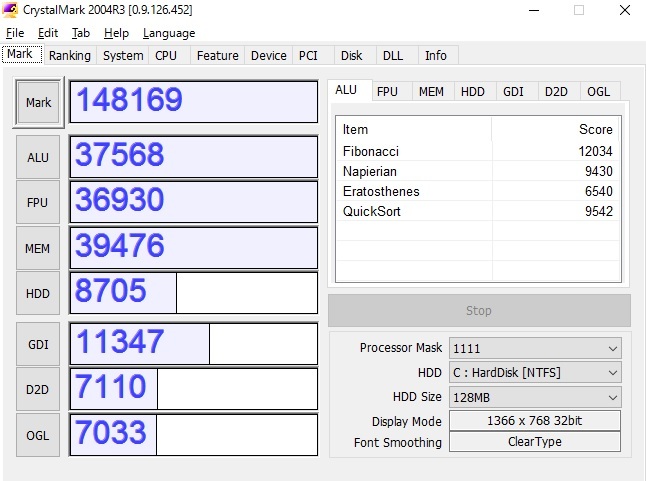This screenshot has width=646, height=481.
Task: Run the GDI benchmark button
Action: (x=38, y=344)
